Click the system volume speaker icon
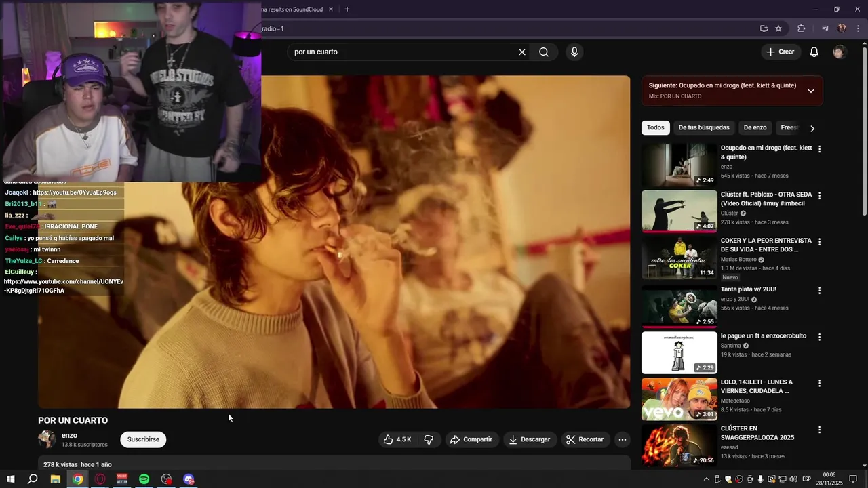This screenshot has height=488, width=868. pos(793,479)
